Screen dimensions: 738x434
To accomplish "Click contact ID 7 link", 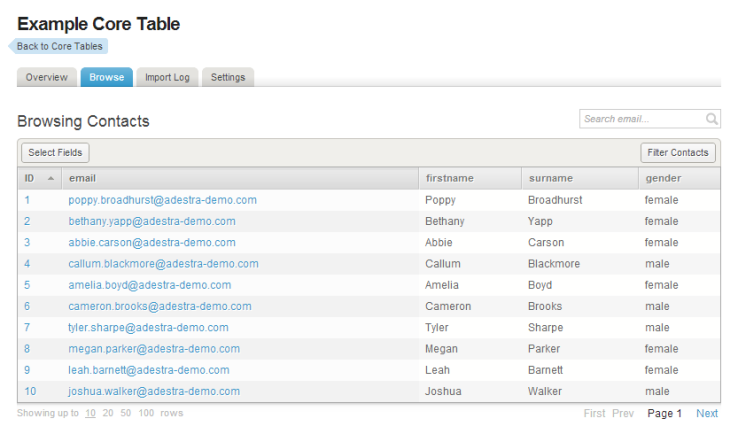I will click(27, 328).
